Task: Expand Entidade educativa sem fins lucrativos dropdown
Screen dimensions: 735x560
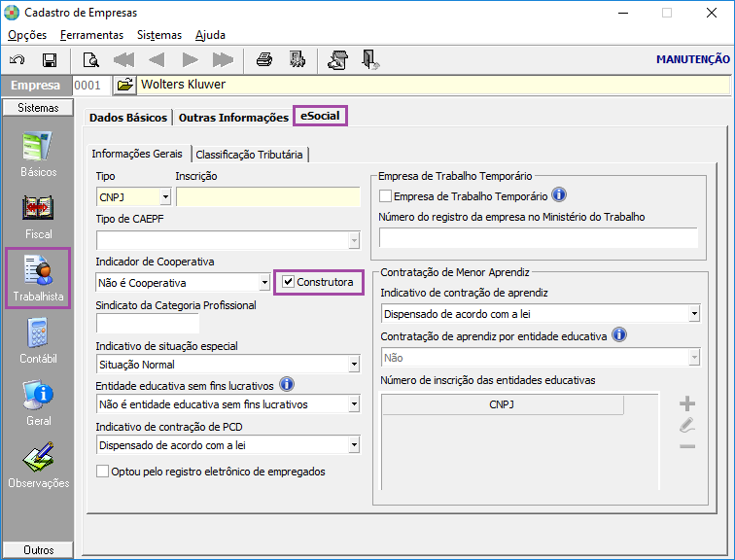Action: (354, 403)
